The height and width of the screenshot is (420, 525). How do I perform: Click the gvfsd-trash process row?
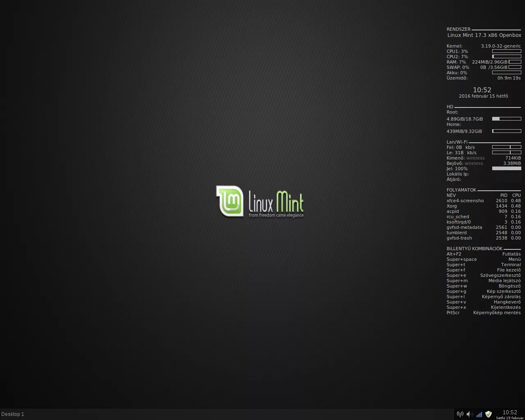coord(484,238)
